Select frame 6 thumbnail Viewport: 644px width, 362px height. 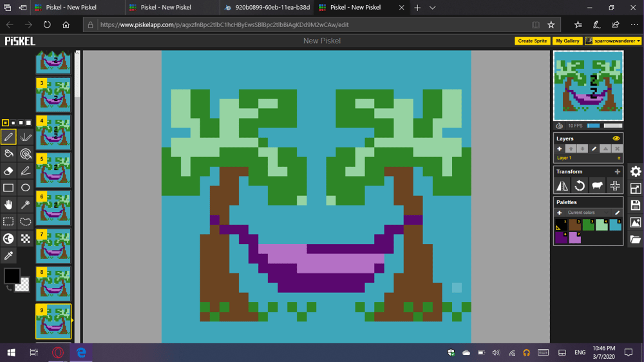[53, 208]
